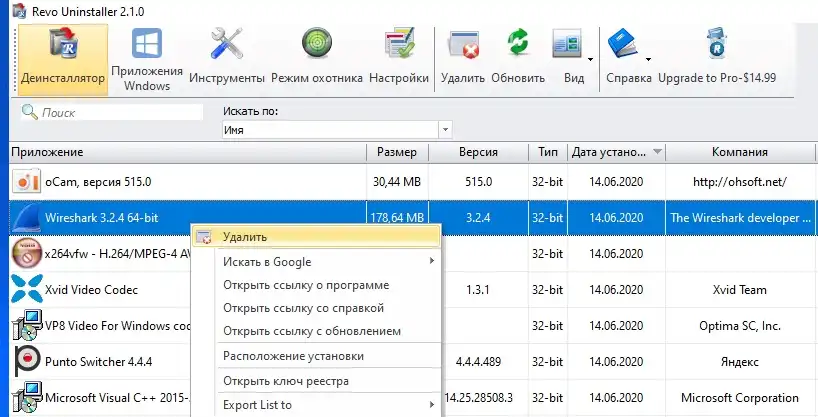Click the Microsoft Visual C++ installer icon

coord(27,398)
